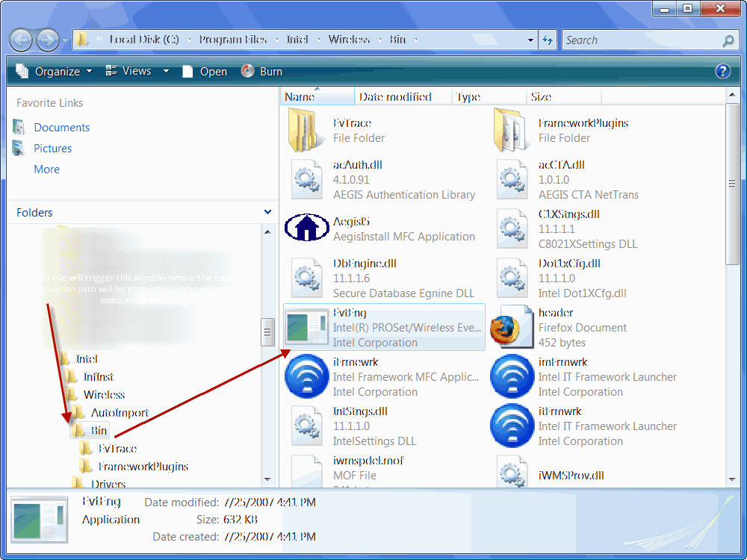The height and width of the screenshot is (560, 747).
Task: Expand the arrow after Intel in the address bar
Action: tap(319, 40)
